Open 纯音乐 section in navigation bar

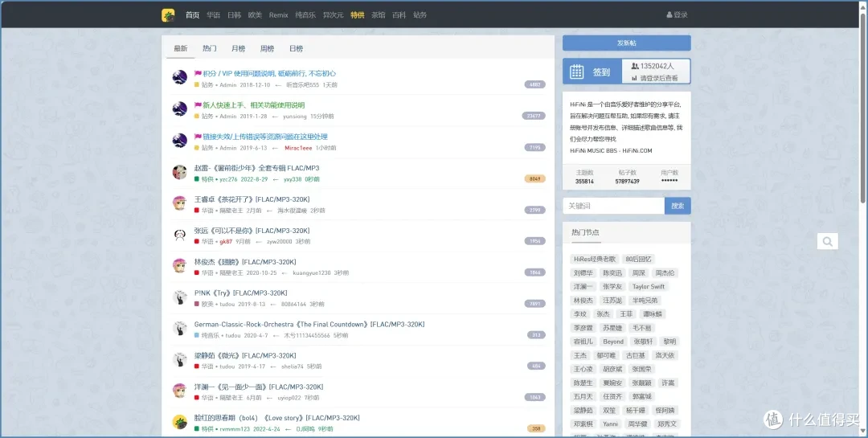[x=305, y=15]
